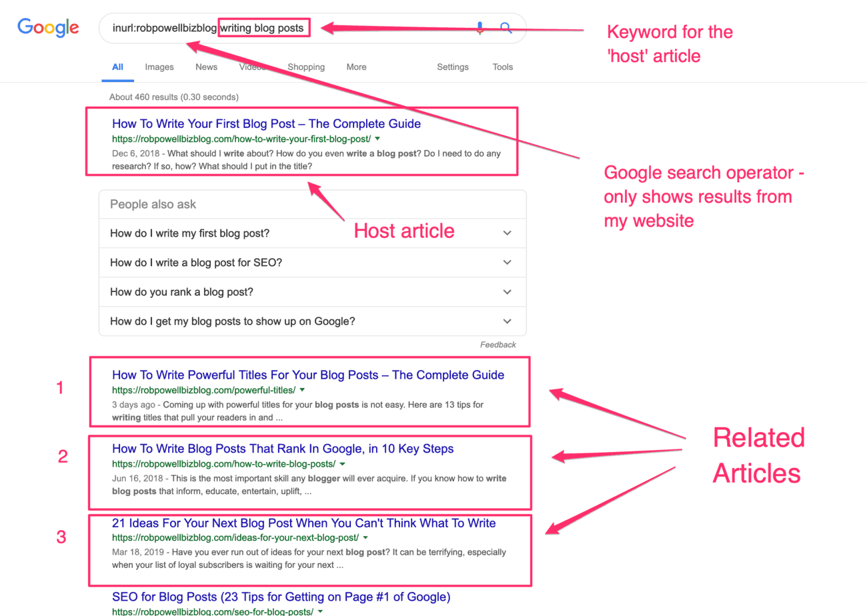This screenshot has width=867, height=616.
Task: Click the blue search magnifier icon
Action: (x=506, y=27)
